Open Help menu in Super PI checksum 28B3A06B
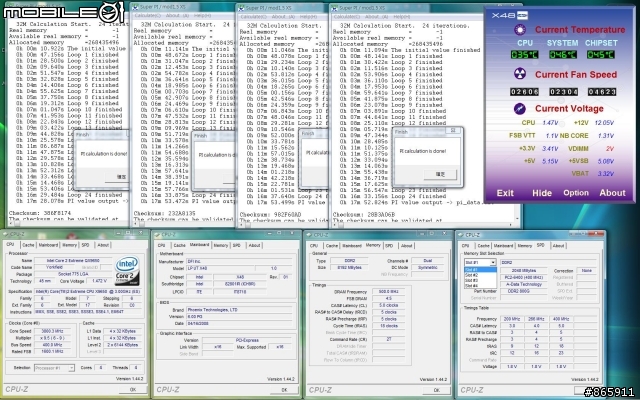 pos(402,17)
